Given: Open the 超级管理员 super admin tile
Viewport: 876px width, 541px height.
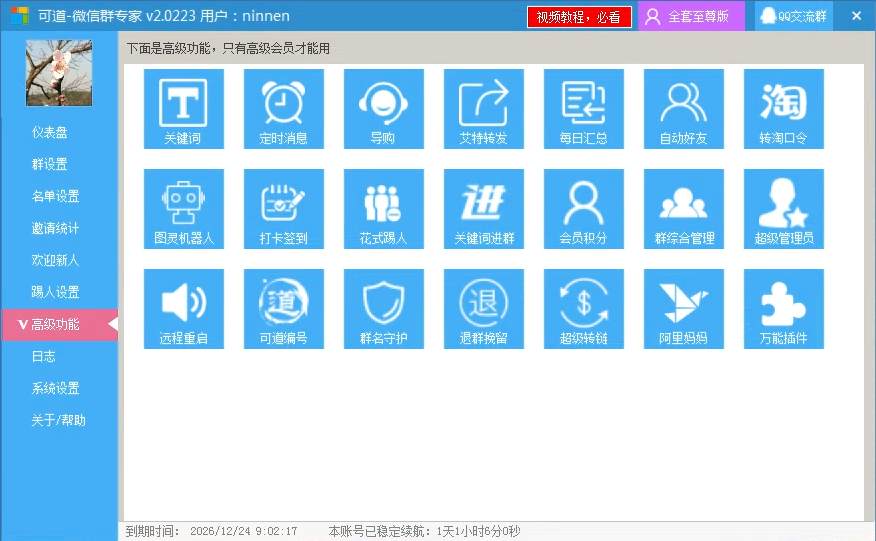Looking at the screenshot, I should coord(783,208).
